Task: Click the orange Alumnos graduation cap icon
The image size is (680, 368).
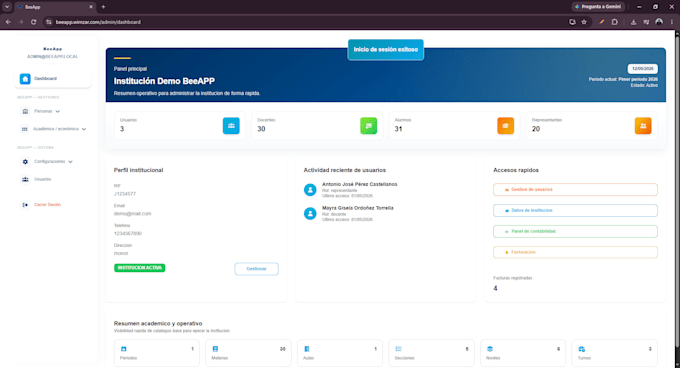Action: pos(506,126)
